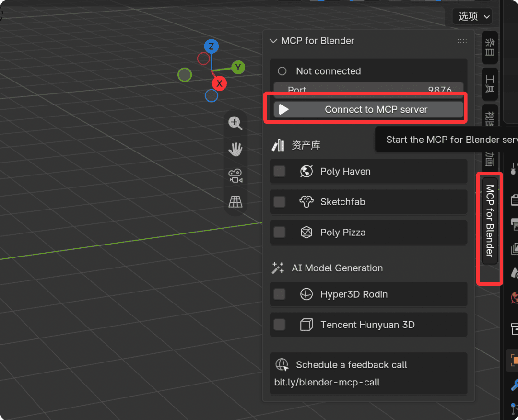The width and height of the screenshot is (518, 420).
Task: Click the 资产库 section heading
Action: coord(306,145)
